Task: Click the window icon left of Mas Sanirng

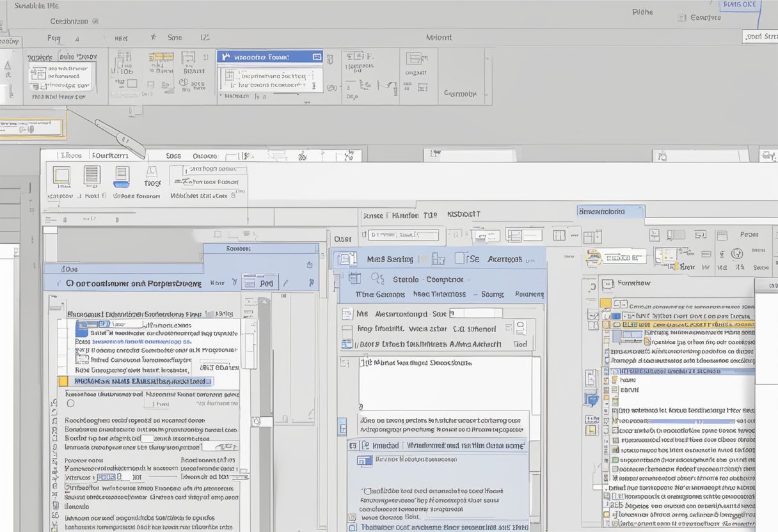Action: pos(347,259)
